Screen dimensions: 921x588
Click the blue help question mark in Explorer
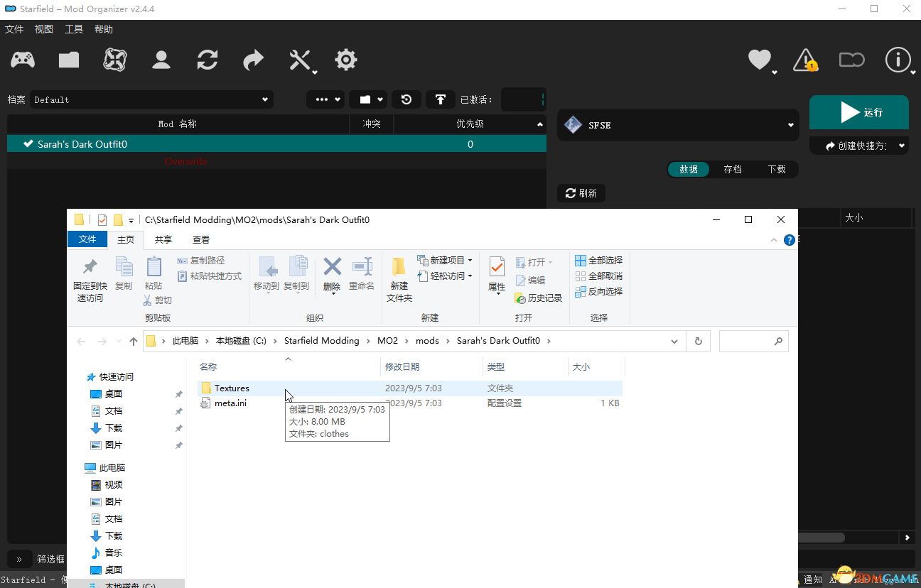[x=789, y=240]
